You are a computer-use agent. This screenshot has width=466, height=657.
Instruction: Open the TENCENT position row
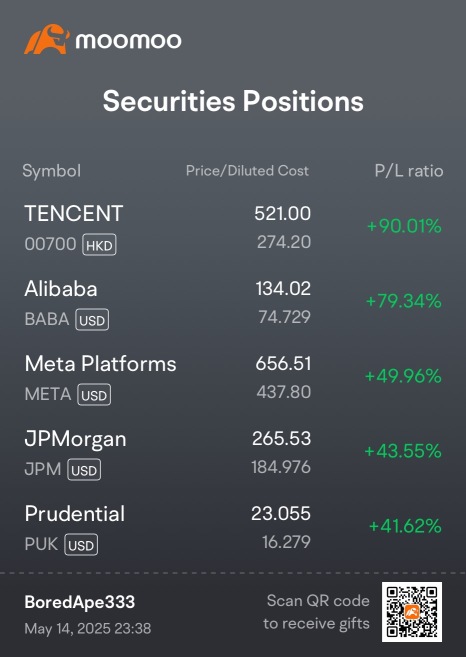(233, 228)
